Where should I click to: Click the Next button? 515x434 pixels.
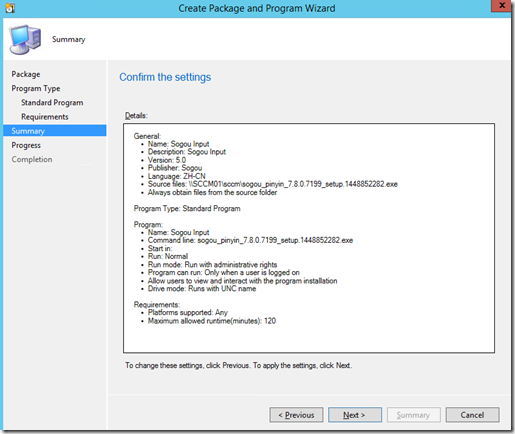355,415
